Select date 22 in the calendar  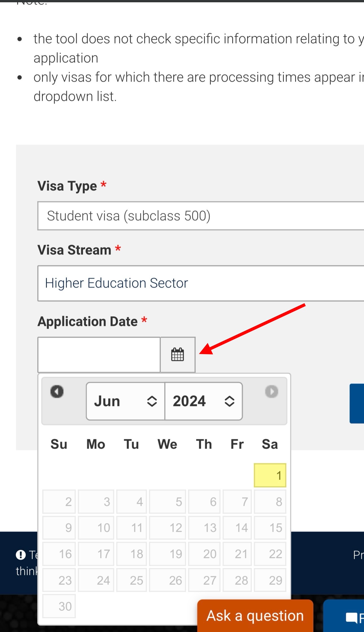(x=270, y=554)
